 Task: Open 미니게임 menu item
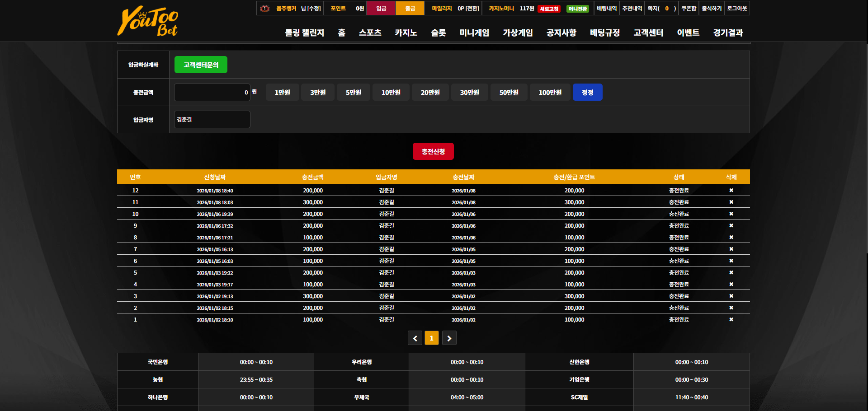(x=474, y=33)
